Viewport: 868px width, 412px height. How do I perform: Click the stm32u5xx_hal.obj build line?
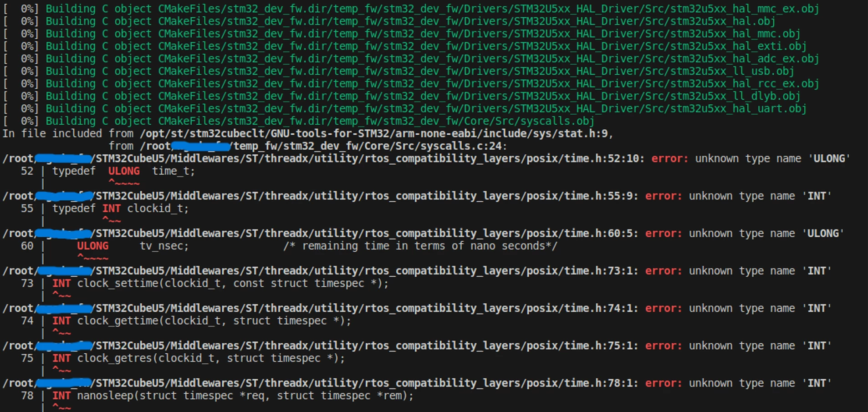(x=389, y=21)
